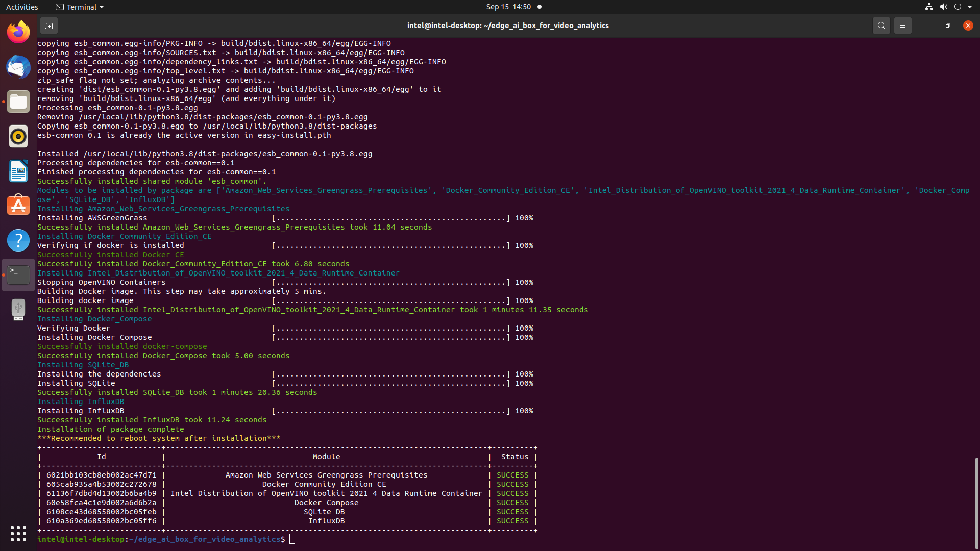This screenshot has height=551, width=980.
Task: Click the terminal search icon
Action: pos(881,26)
